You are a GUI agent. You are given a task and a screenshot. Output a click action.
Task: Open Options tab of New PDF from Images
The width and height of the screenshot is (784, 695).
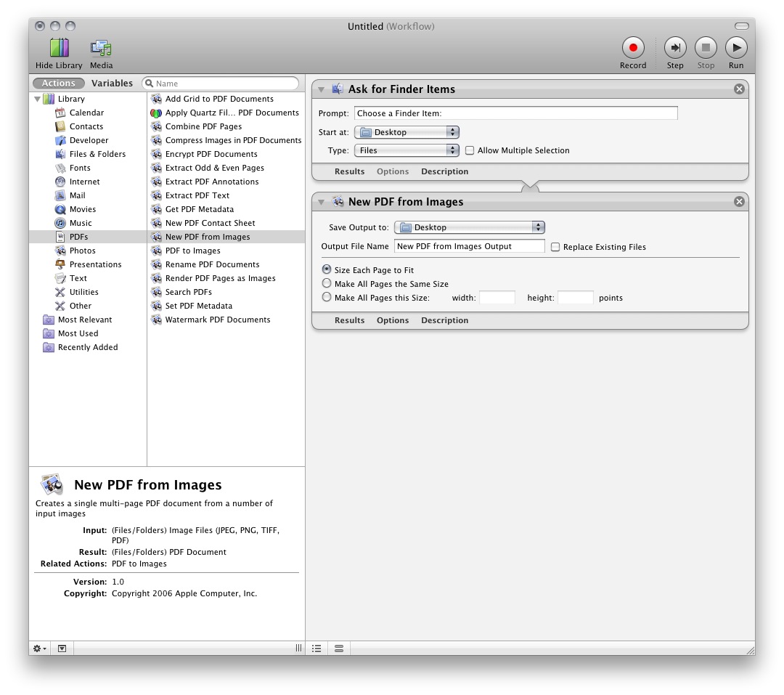[x=393, y=320]
